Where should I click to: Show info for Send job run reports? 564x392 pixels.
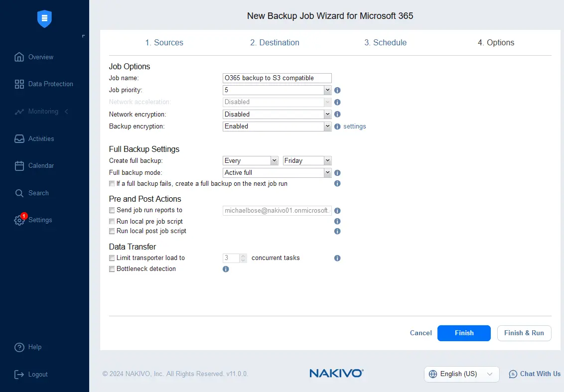[x=337, y=211]
